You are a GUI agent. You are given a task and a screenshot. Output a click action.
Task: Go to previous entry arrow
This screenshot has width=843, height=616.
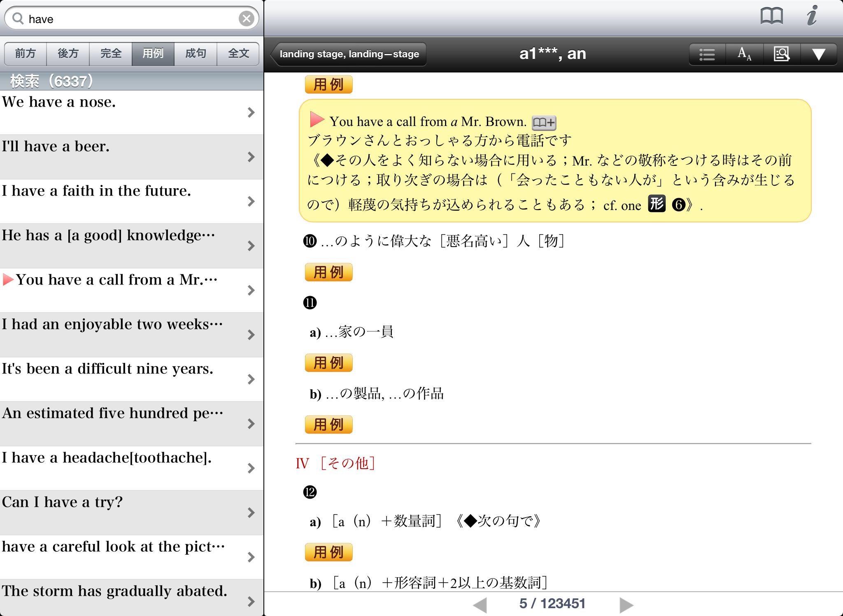[x=480, y=604]
